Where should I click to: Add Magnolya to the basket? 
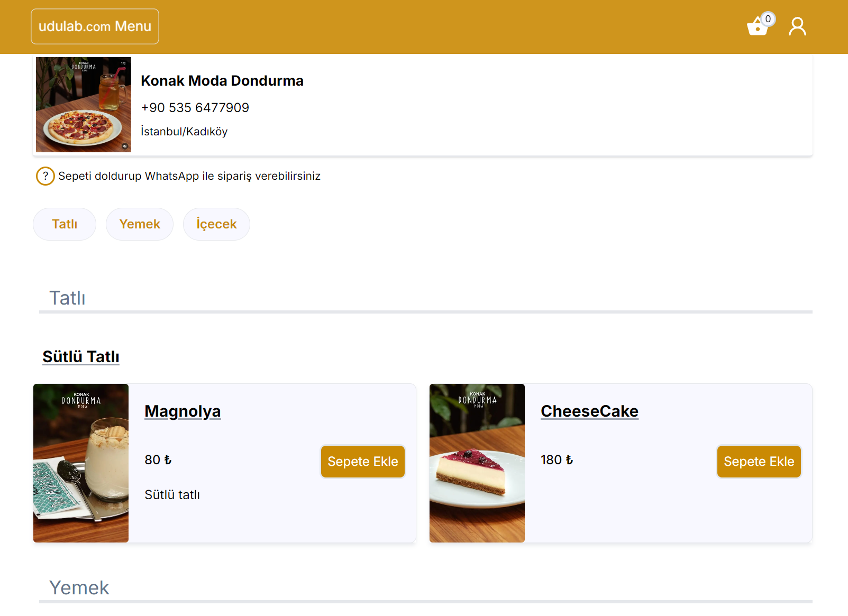pos(362,462)
